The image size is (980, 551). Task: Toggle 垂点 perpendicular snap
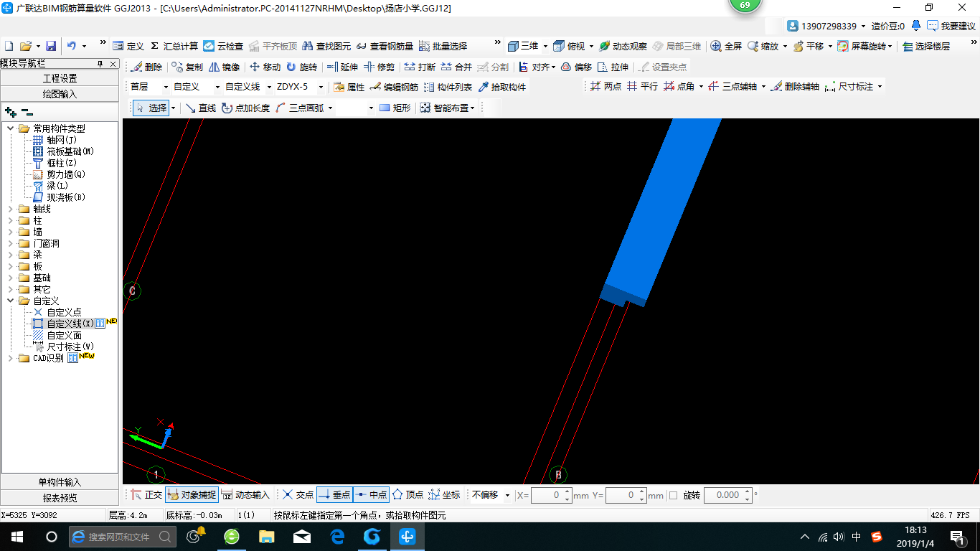pos(334,495)
